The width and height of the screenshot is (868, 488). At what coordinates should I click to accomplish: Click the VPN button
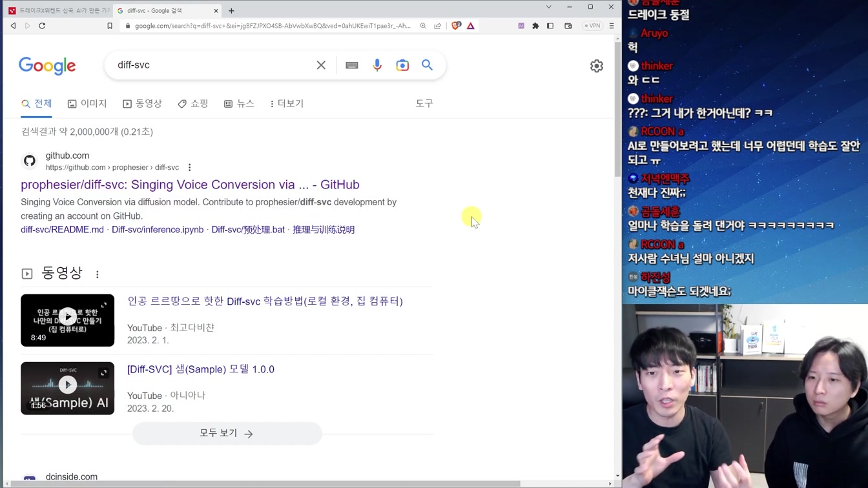tap(592, 26)
